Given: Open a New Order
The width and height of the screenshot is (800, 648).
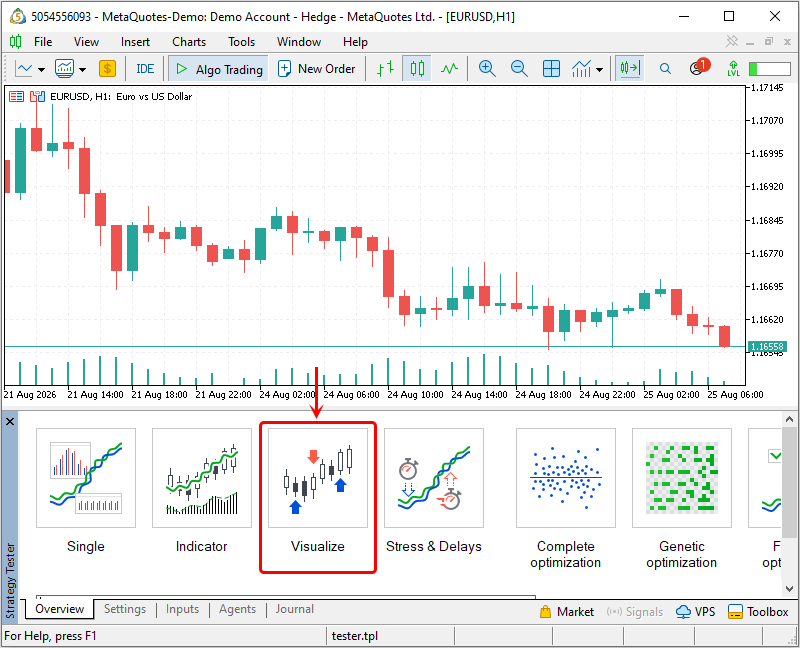Looking at the screenshot, I should 316,68.
